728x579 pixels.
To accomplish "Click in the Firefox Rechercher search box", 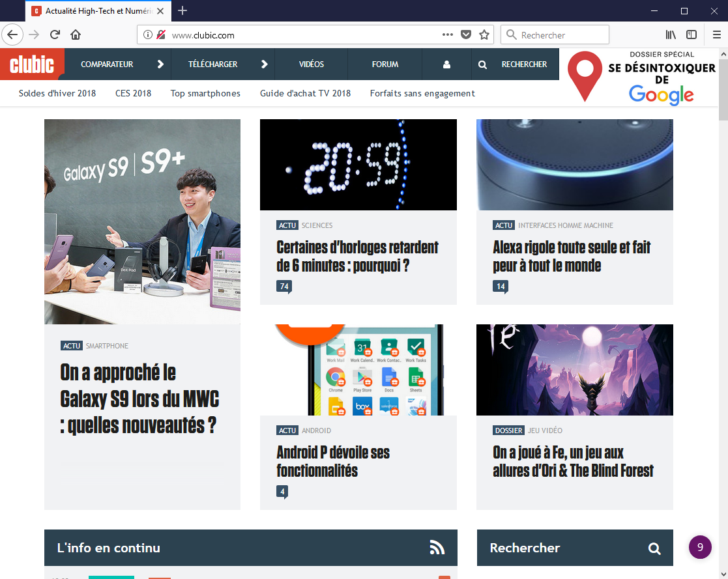I will click(561, 35).
